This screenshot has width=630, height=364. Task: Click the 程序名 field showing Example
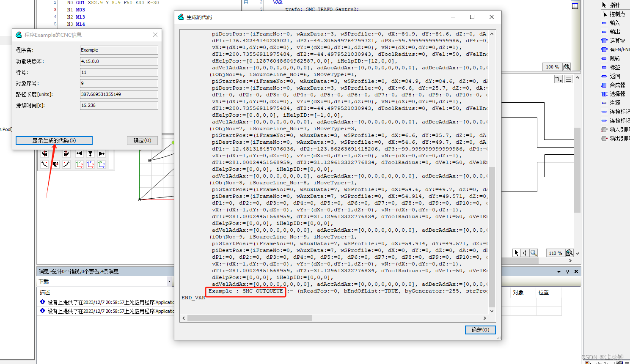tap(119, 50)
